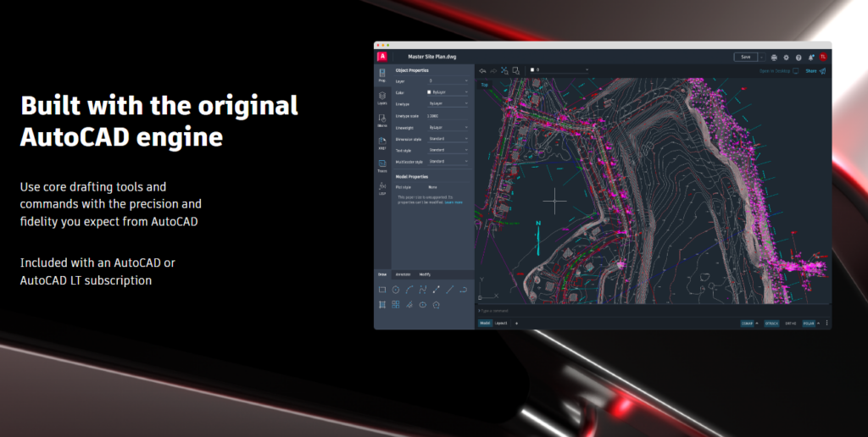Click the Zoom Extents icon
This screenshot has width=868, height=437.
pos(504,71)
